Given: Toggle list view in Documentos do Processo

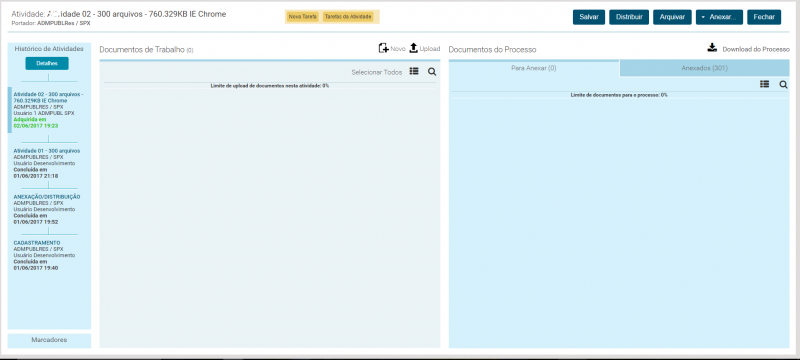Looking at the screenshot, I should [x=764, y=84].
